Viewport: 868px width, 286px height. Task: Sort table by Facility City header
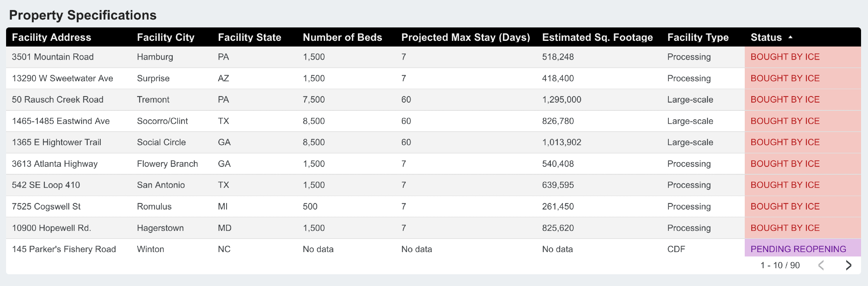click(x=165, y=37)
